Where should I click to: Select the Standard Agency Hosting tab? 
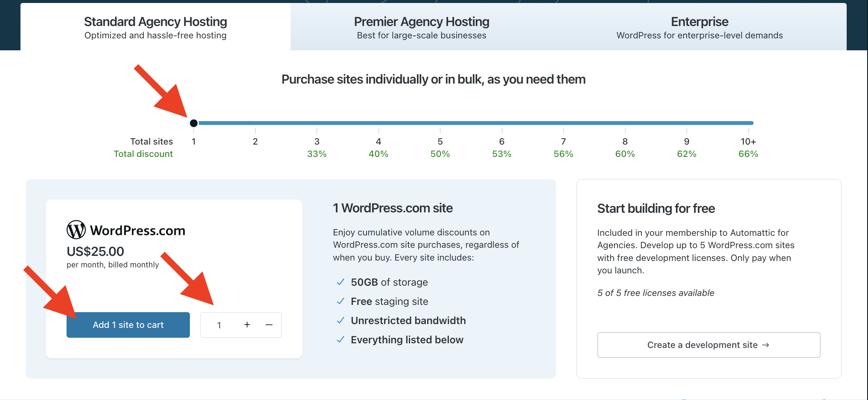155,26
